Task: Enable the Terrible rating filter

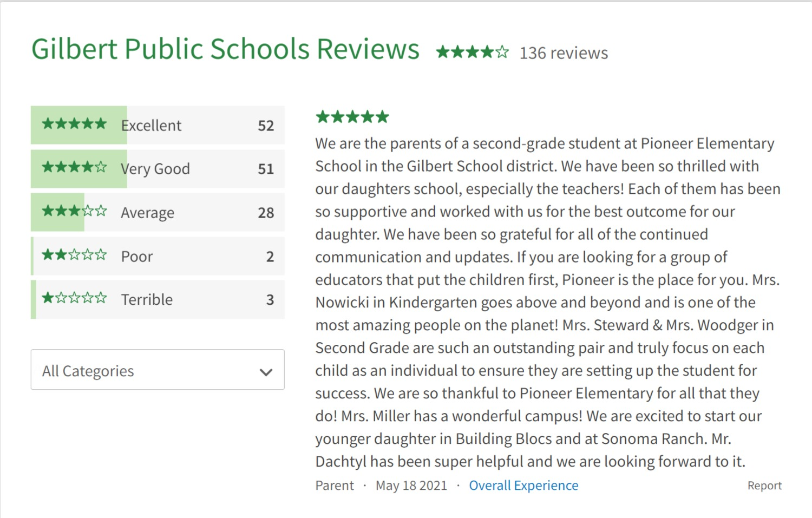Action: coord(158,299)
